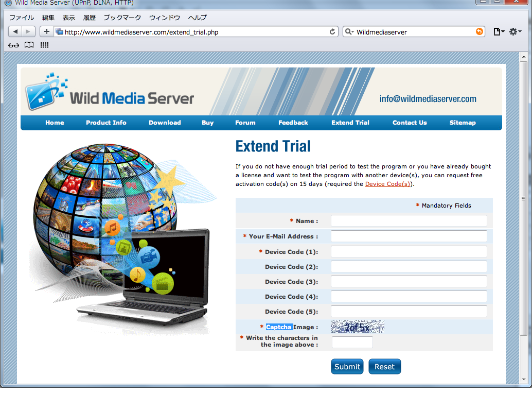The image size is (532, 393).
Task: View the Sitemap page
Action: (x=463, y=123)
